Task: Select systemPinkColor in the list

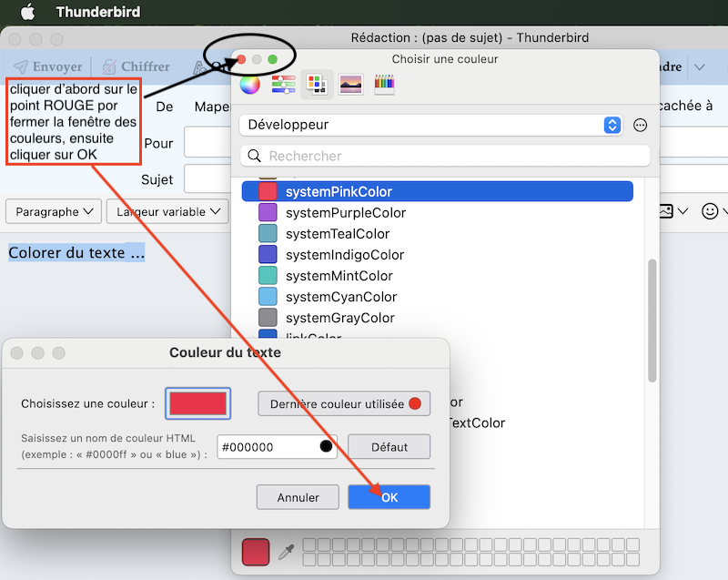Action: pos(438,191)
